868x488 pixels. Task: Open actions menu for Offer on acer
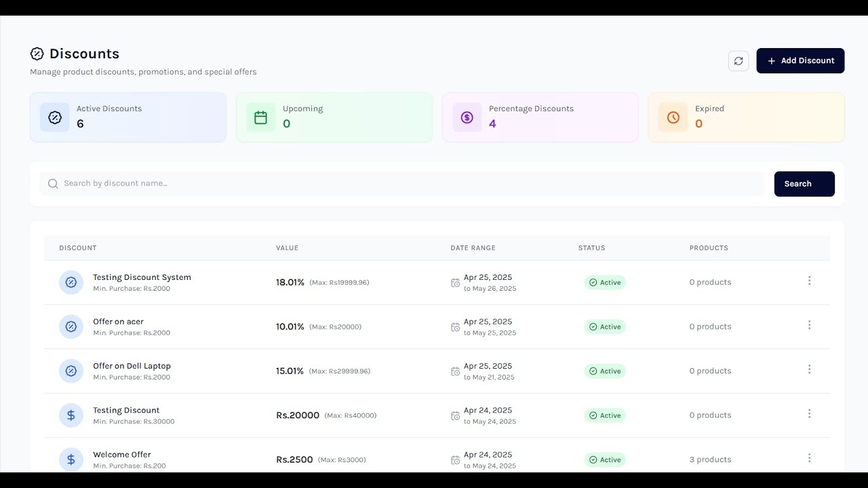(x=809, y=325)
